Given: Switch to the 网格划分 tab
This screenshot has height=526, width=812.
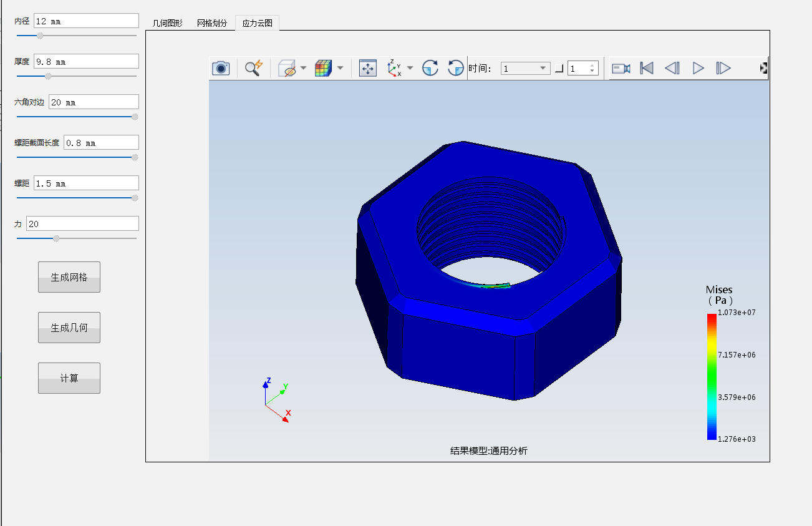Looking at the screenshot, I should click(212, 23).
